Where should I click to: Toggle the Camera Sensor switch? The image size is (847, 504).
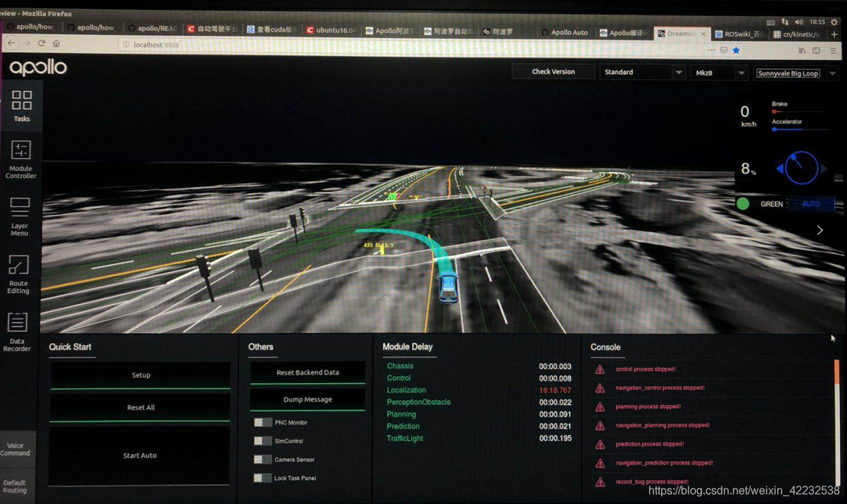coord(263,460)
